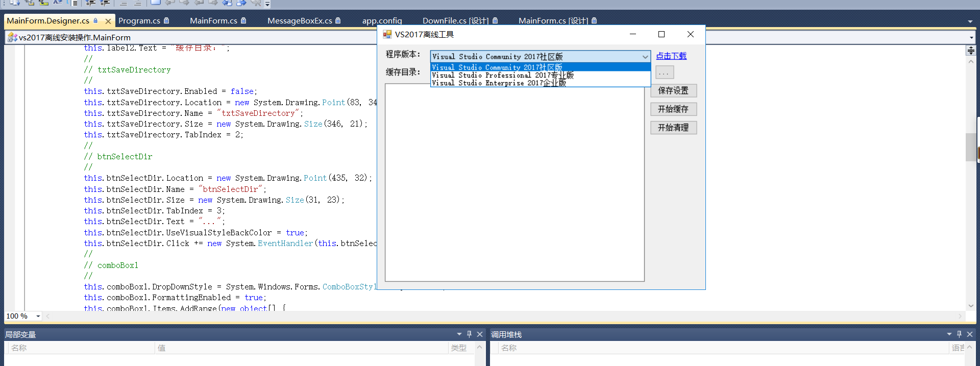The image size is (980, 366).
Task: Select Visual Studio Professional 2017专业版 option
Action: pyautogui.click(x=541, y=75)
